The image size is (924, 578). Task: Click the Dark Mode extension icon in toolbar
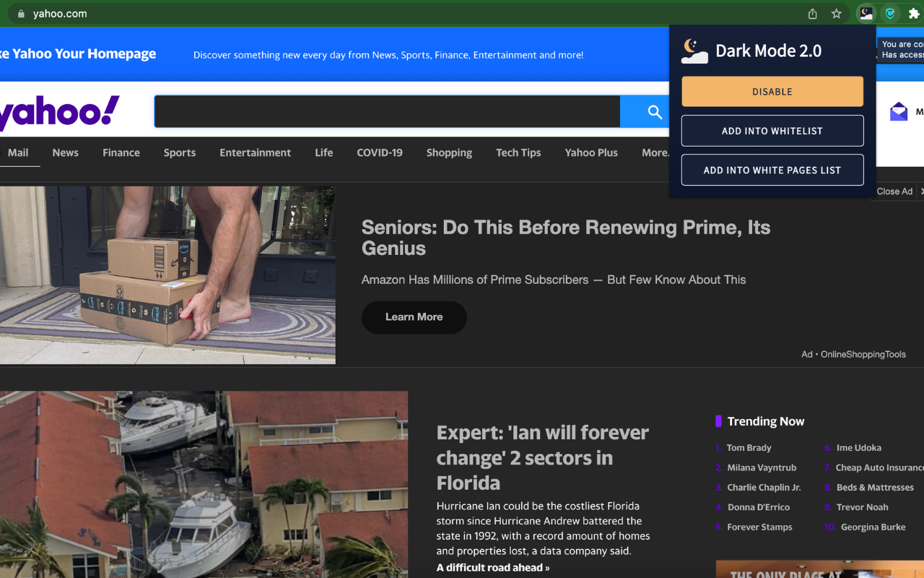[866, 14]
